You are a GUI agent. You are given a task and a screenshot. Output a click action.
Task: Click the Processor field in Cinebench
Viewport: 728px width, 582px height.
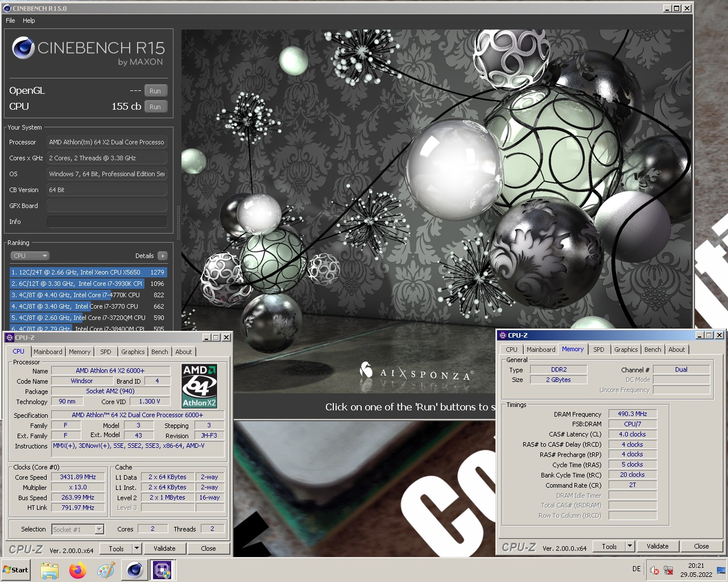pyautogui.click(x=107, y=142)
